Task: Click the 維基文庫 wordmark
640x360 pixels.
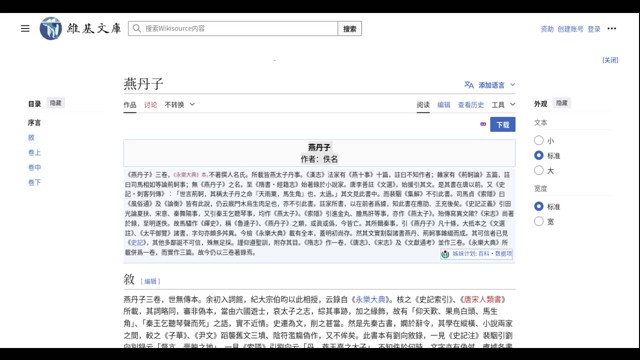Action: (x=94, y=29)
